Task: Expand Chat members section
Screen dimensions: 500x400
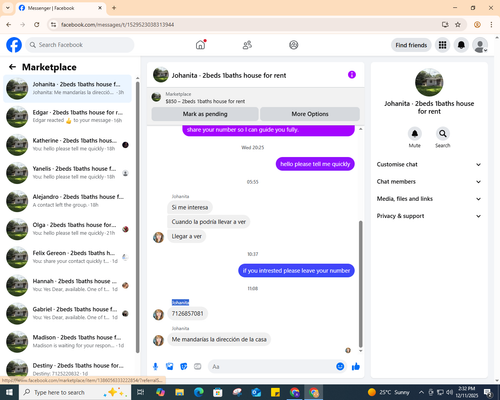Action: 429,182
